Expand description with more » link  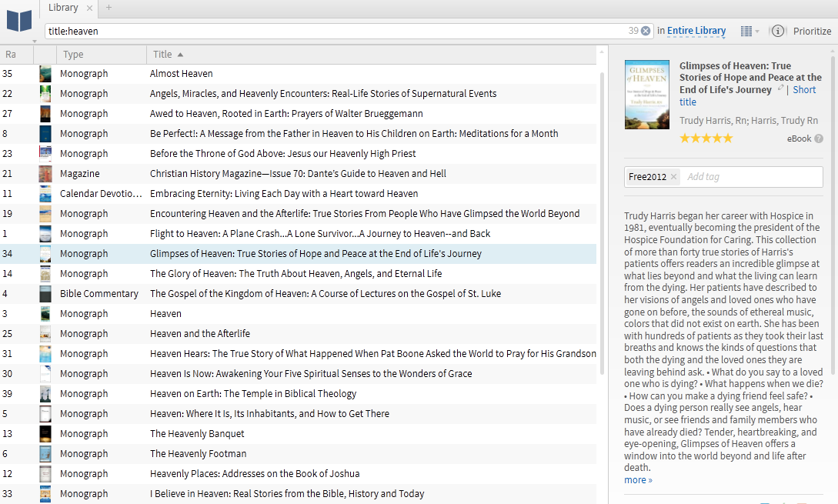(638, 480)
